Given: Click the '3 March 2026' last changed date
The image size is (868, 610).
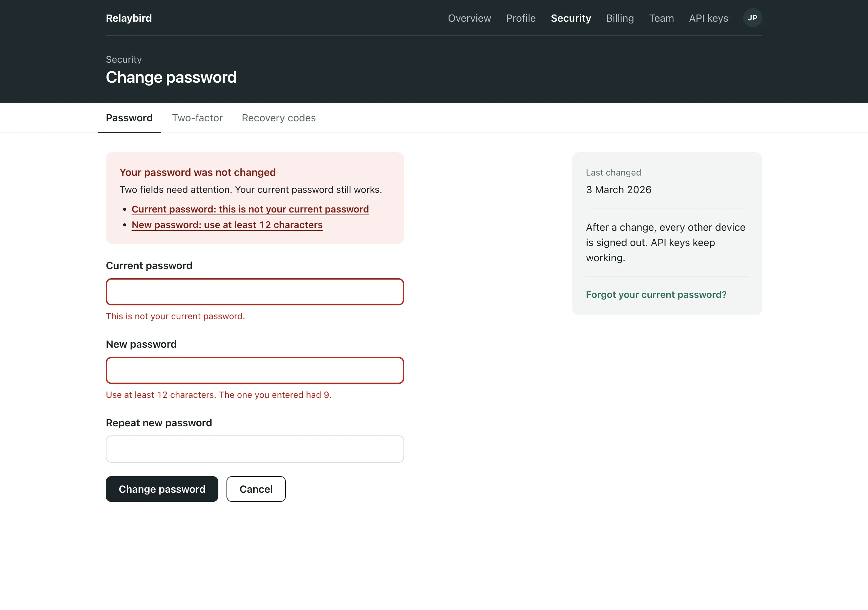Looking at the screenshot, I should (618, 190).
